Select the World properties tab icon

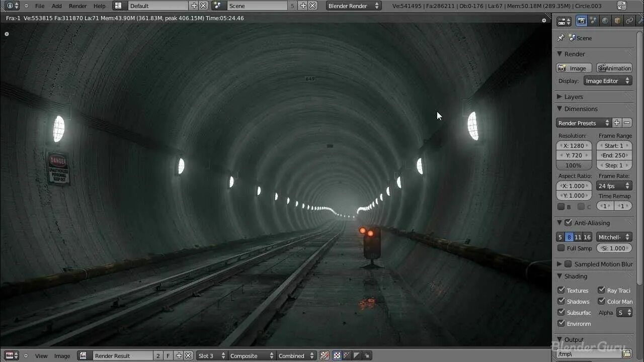[606, 21]
